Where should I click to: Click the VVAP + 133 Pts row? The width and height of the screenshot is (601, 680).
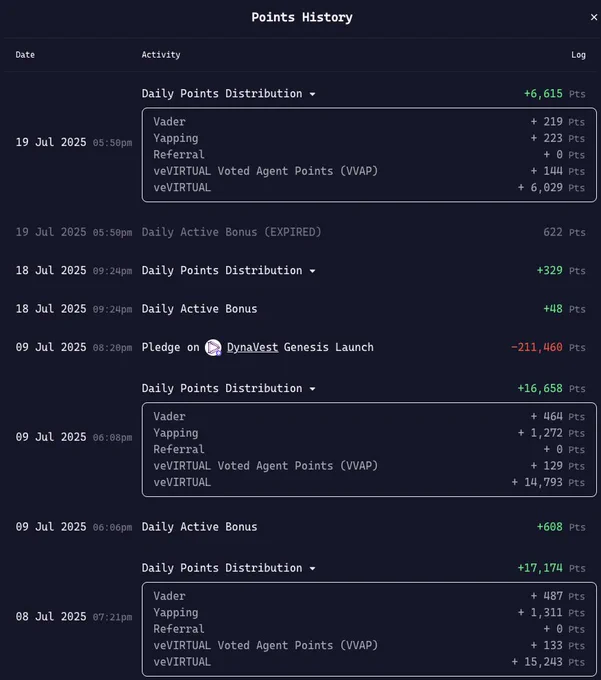point(369,646)
